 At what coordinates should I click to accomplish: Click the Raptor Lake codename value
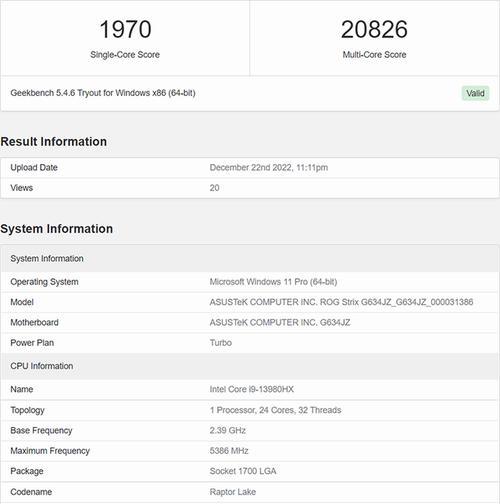[233, 492]
